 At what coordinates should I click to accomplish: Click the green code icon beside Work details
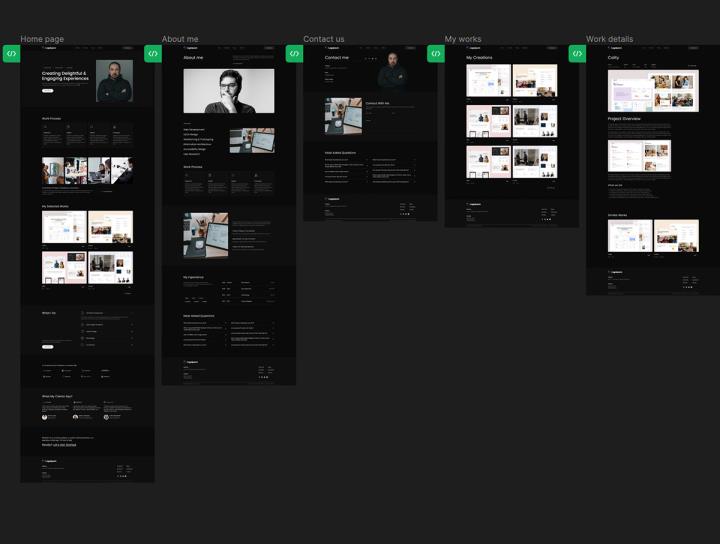click(577, 54)
